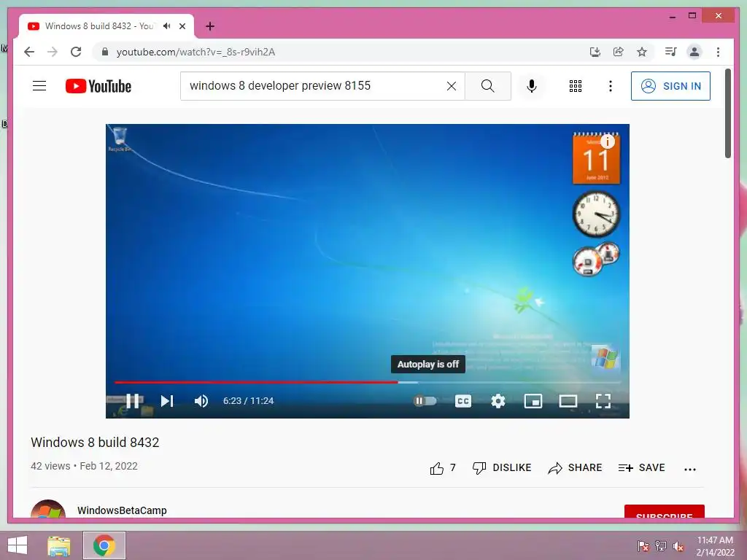The height and width of the screenshot is (560, 747).
Task: Open Chrome media controls icon
Action: click(671, 52)
